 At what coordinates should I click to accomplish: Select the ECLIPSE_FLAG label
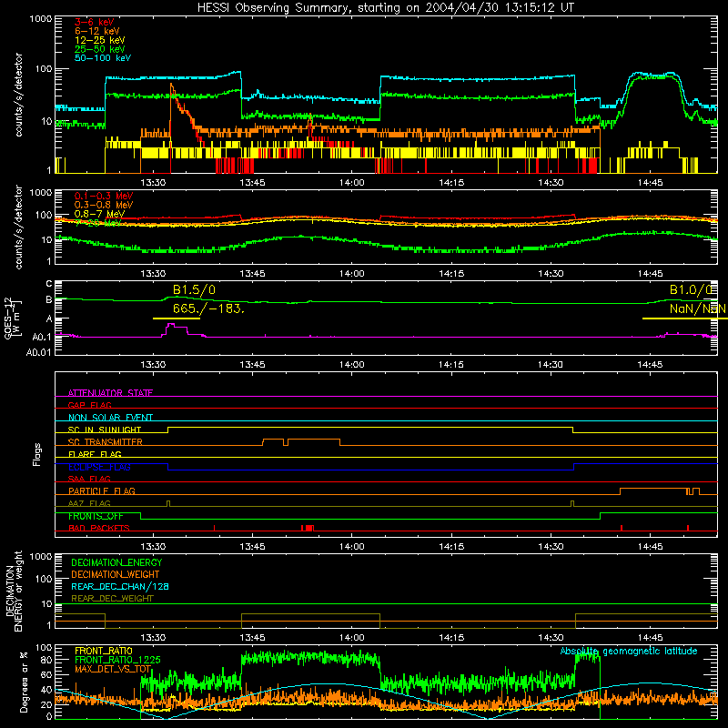tap(99, 467)
